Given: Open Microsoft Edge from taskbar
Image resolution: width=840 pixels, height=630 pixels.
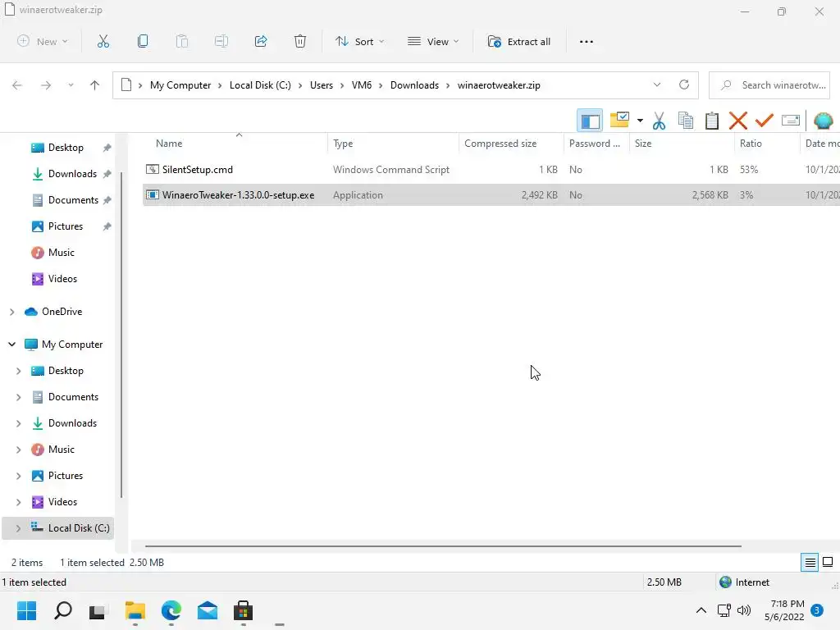Looking at the screenshot, I should tap(171, 610).
